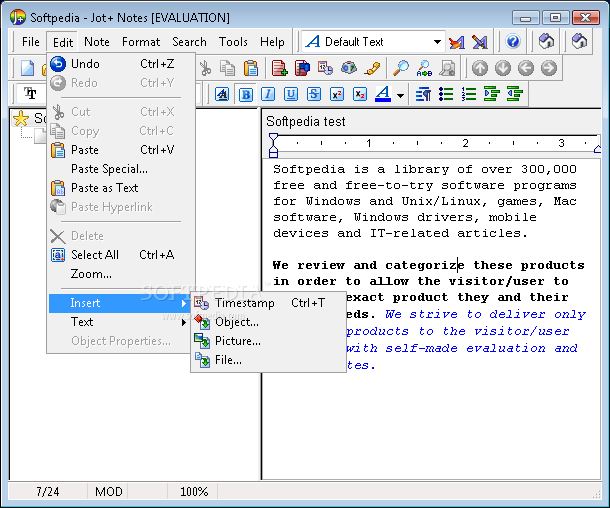This screenshot has width=610, height=508.
Task: Open the Help menu
Action: tap(272, 42)
